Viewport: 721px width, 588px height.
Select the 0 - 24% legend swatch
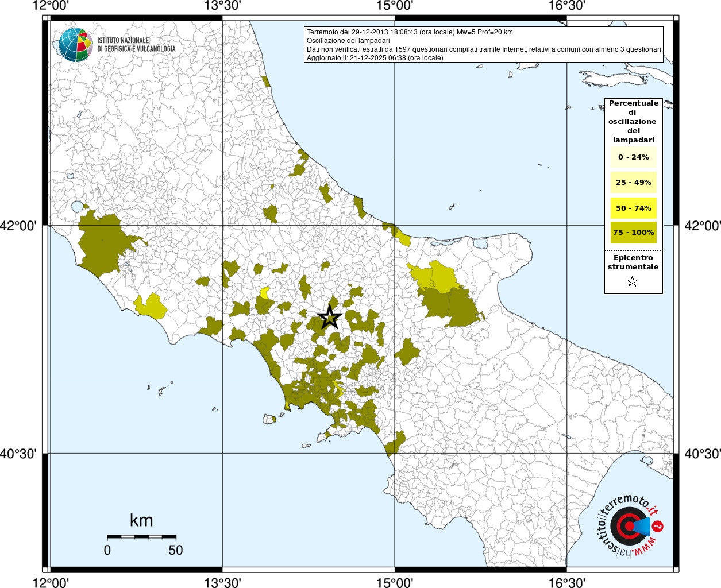[x=633, y=157]
